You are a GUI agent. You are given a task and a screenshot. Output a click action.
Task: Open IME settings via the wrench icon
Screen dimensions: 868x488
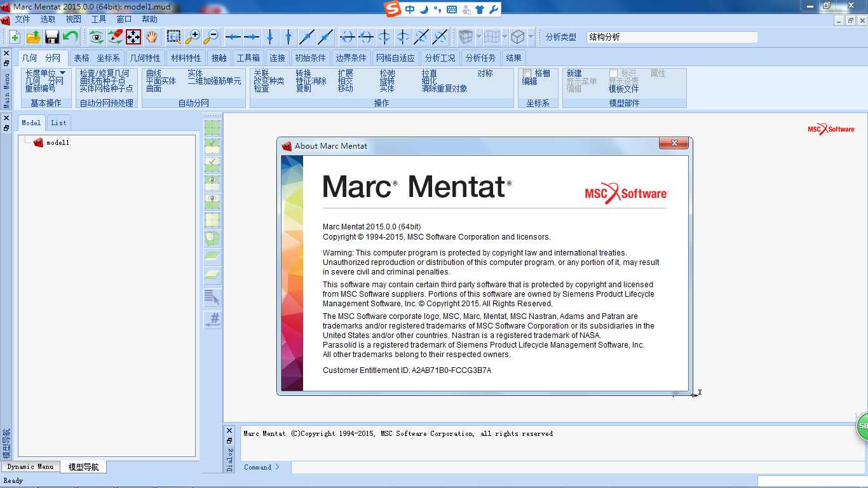(x=493, y=9)
